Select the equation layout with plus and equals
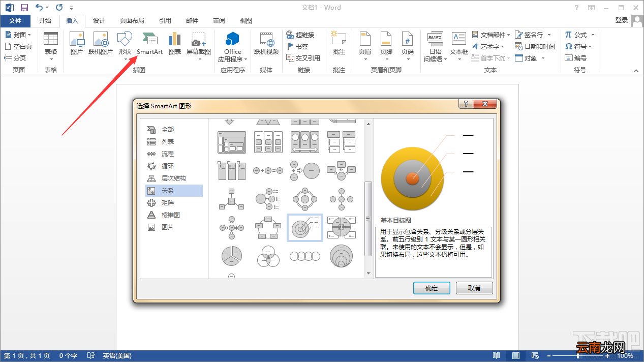The height and width of the screenshot is (362, 644). click(x=268, y=171)
